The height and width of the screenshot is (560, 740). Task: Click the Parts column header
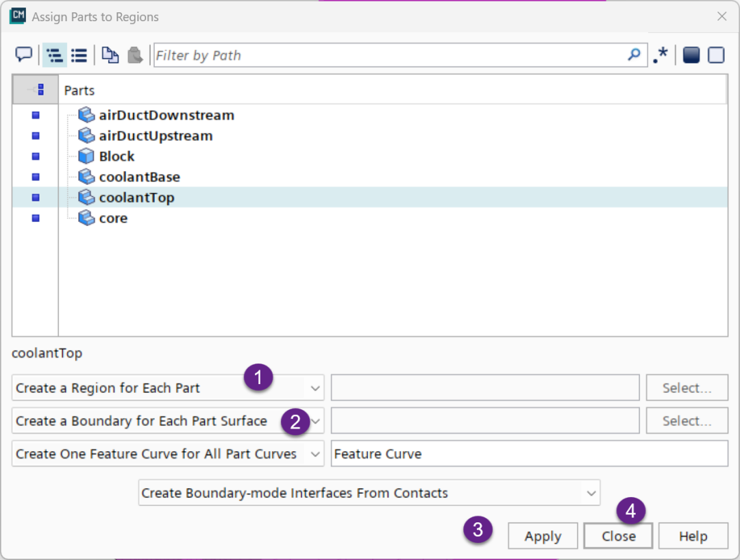[393, 90]
